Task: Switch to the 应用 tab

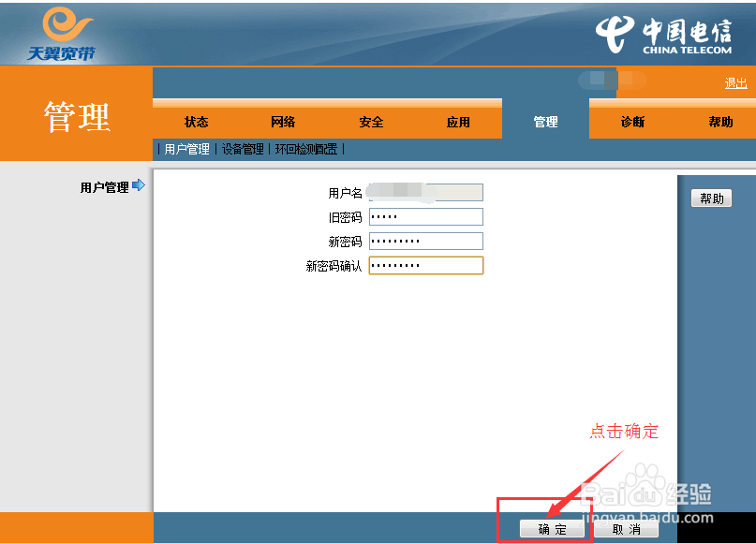Action: 458,121
